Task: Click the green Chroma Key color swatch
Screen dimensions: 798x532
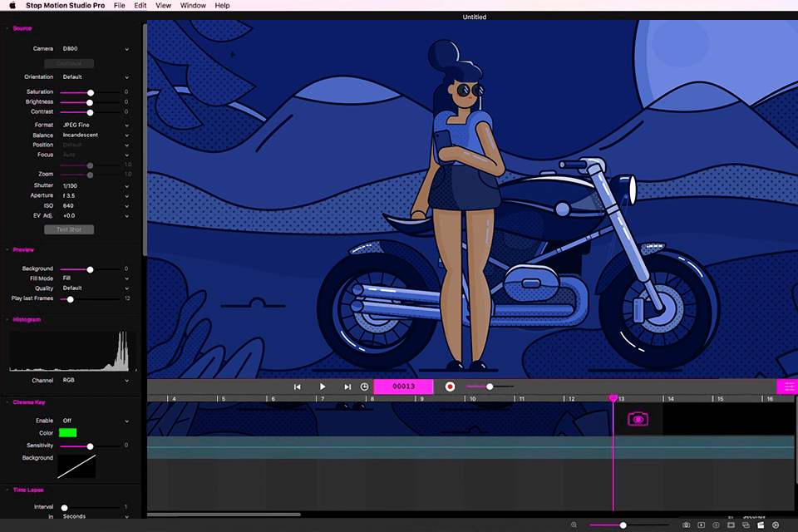Action: click(x=69, y=432)
